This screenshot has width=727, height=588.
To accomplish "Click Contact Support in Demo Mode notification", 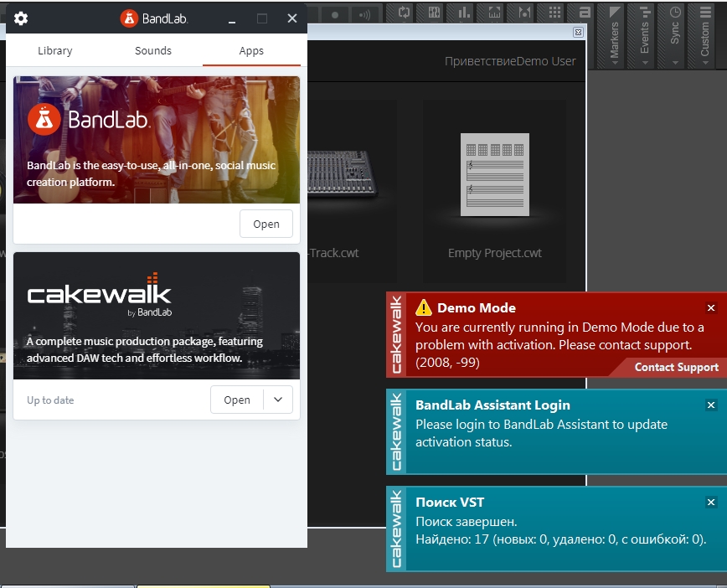I will pos(676,367).
